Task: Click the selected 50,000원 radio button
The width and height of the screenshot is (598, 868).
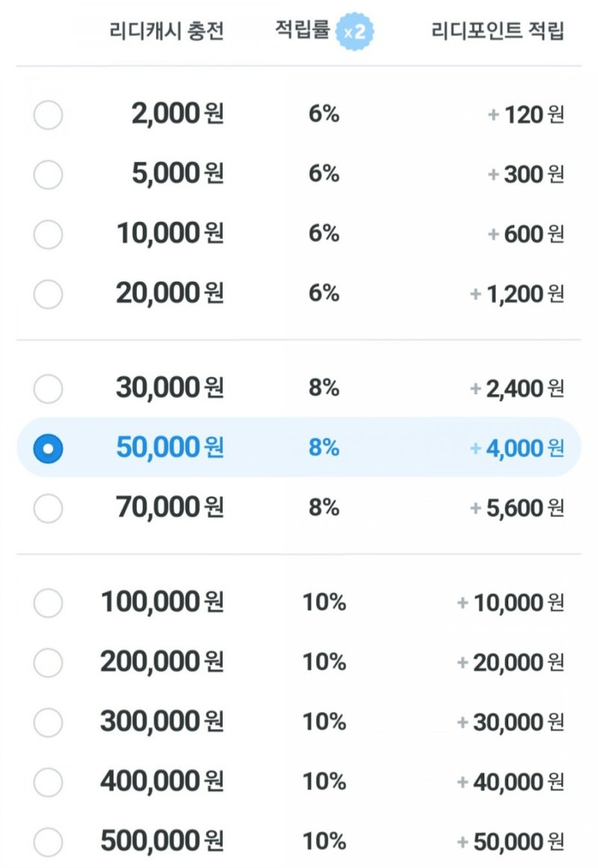Action: (x=49, y=448)
